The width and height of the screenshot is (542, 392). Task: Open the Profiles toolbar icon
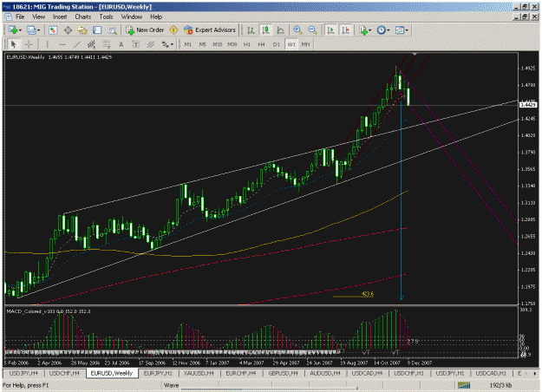31,30
